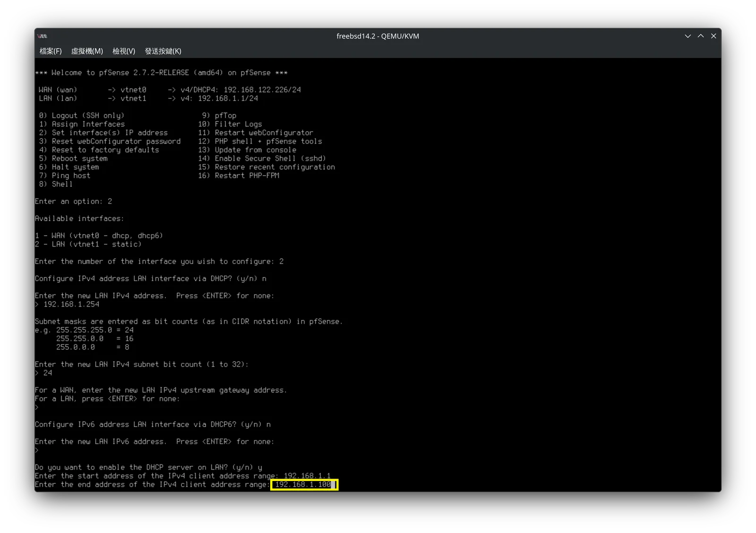Click the 'Available interfaces:' heading

pyautogui.click(x=79, y=218)
